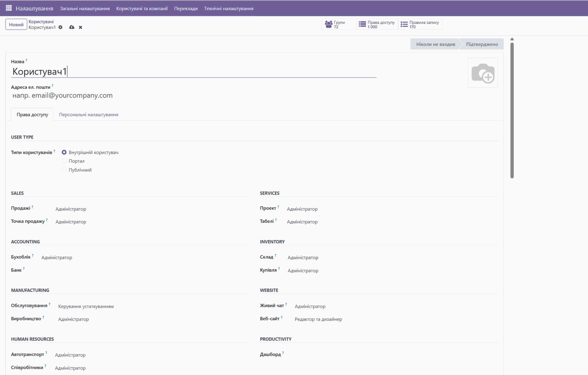Click help question mark next to Продажі
Viewport: 588px width, 375px height.
click(32, 207)
